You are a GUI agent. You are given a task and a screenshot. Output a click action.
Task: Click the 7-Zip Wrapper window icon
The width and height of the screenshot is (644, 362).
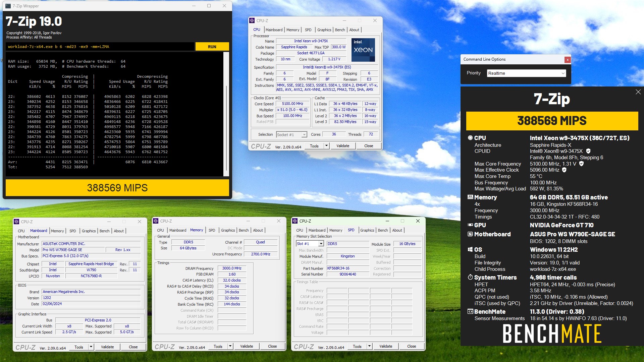8,6
